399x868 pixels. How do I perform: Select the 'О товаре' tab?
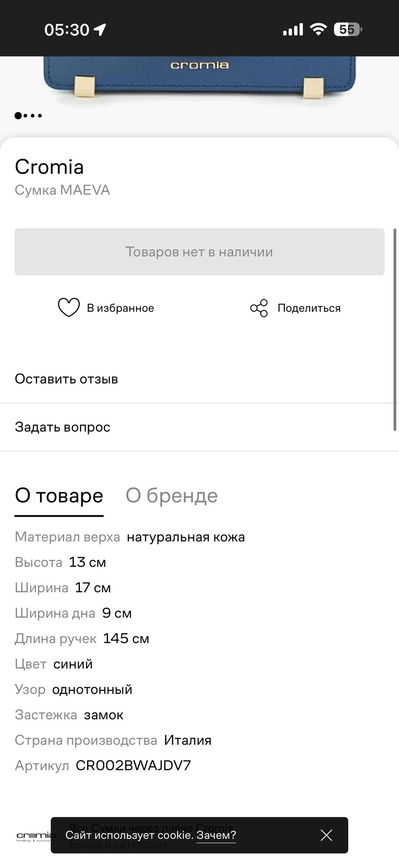coord(59,496)
